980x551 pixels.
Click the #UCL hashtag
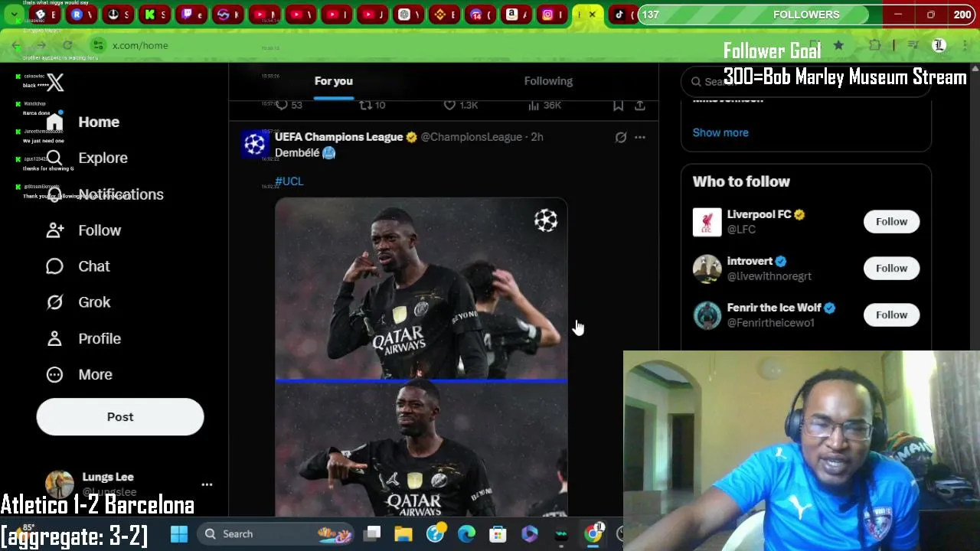289,181
